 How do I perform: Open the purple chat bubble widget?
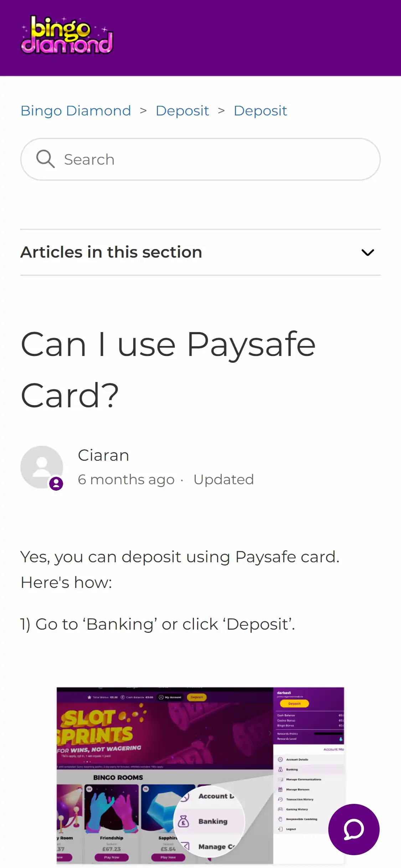(354, 829)
